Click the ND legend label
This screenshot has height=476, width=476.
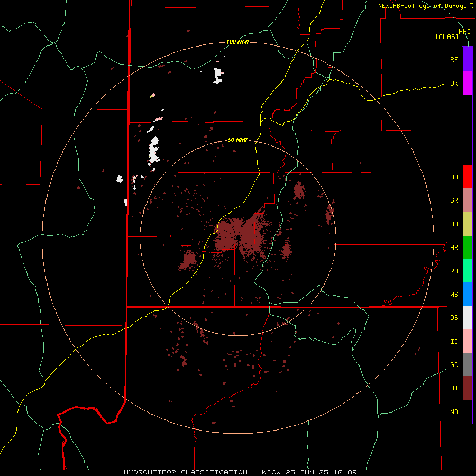(454, 412)
